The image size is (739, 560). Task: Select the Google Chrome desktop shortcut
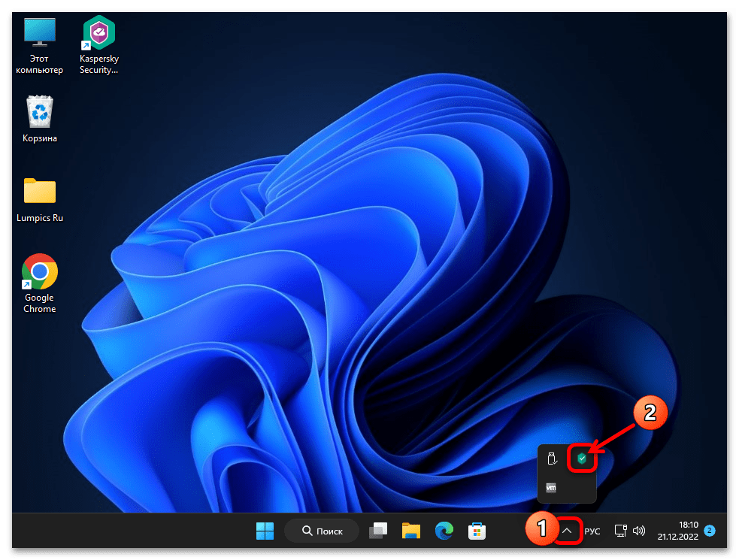coord(40,283)
